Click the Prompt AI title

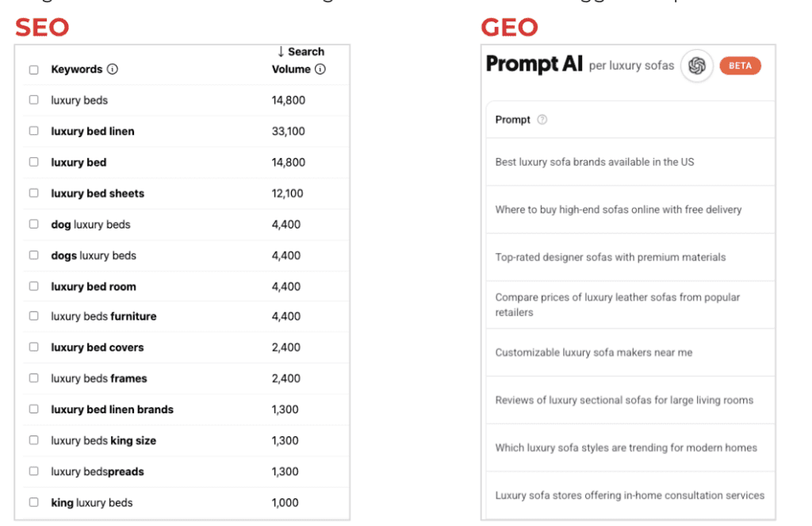(534, 64)
